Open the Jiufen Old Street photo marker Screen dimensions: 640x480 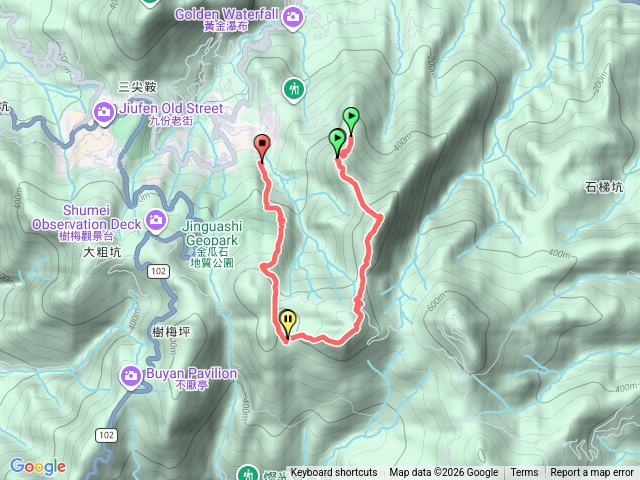point(104,112)
